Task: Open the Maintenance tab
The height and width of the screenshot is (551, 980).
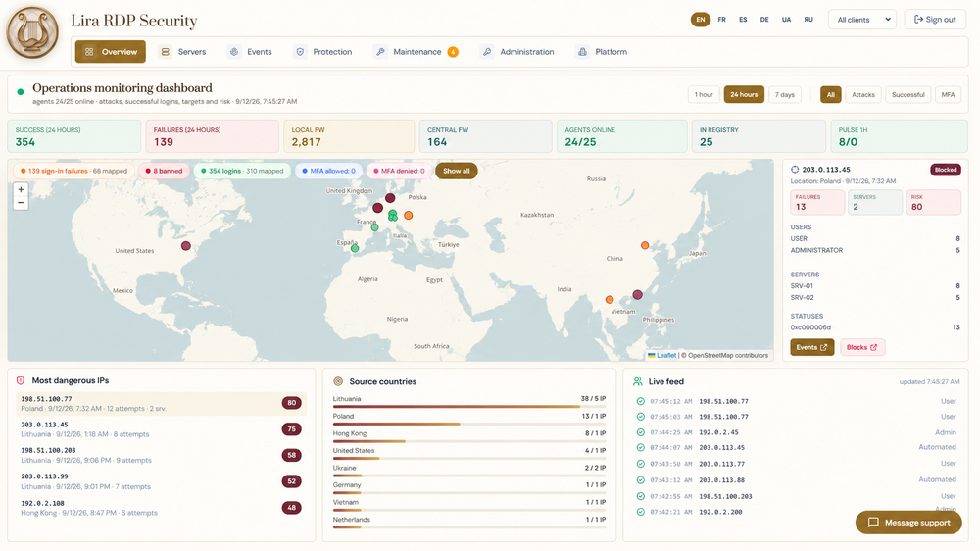Action: pos(416,52)
